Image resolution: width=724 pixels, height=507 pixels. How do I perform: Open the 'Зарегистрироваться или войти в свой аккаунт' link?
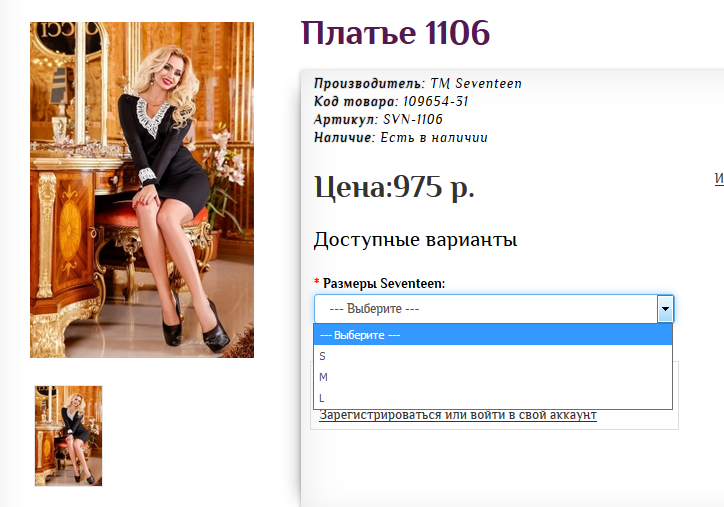pos(458,415)
